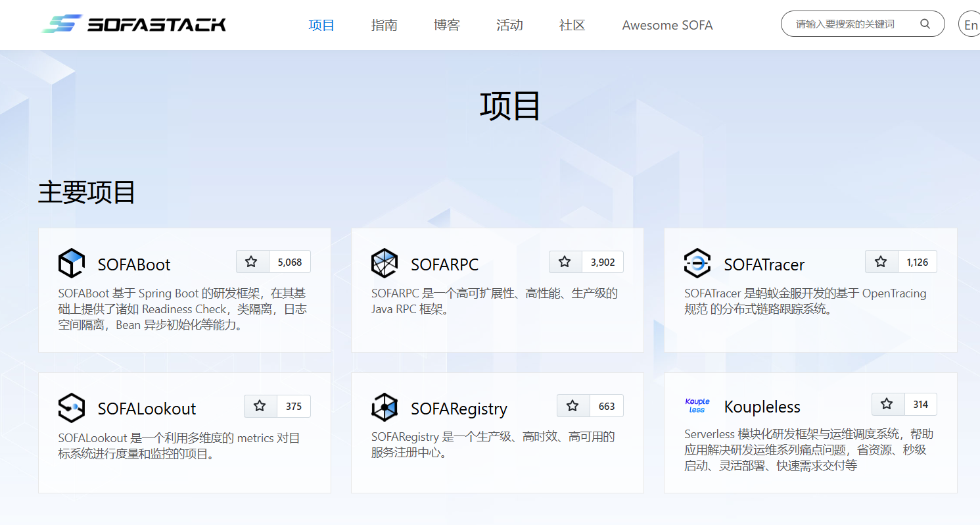Viewport: 980px width, 525px height.
Task: Open the SOFALookout project title
Action: [x=147, y=409]
